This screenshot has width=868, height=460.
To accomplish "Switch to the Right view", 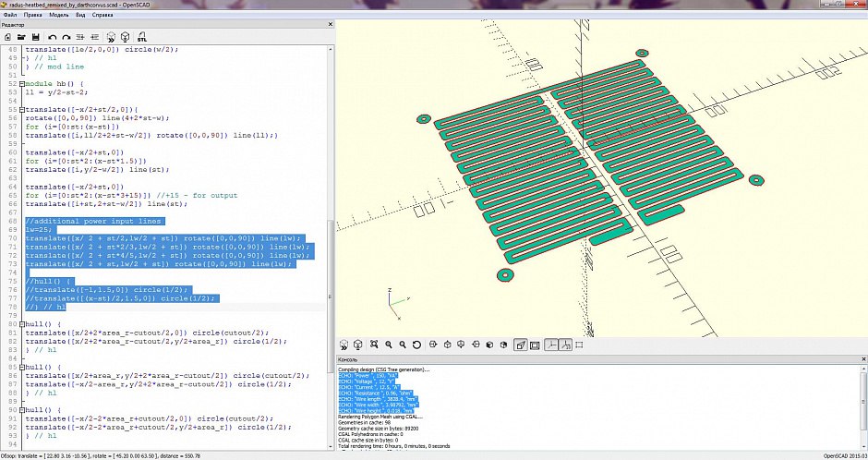I will [x=433, y=345].
